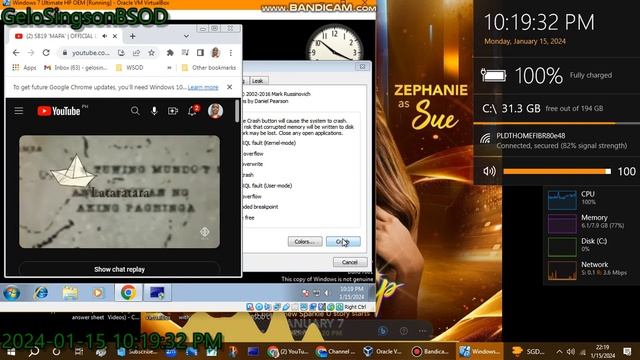Screen dimensions: 640x360
Task: Select the breakpoint crash option
Action: (260, 207)
